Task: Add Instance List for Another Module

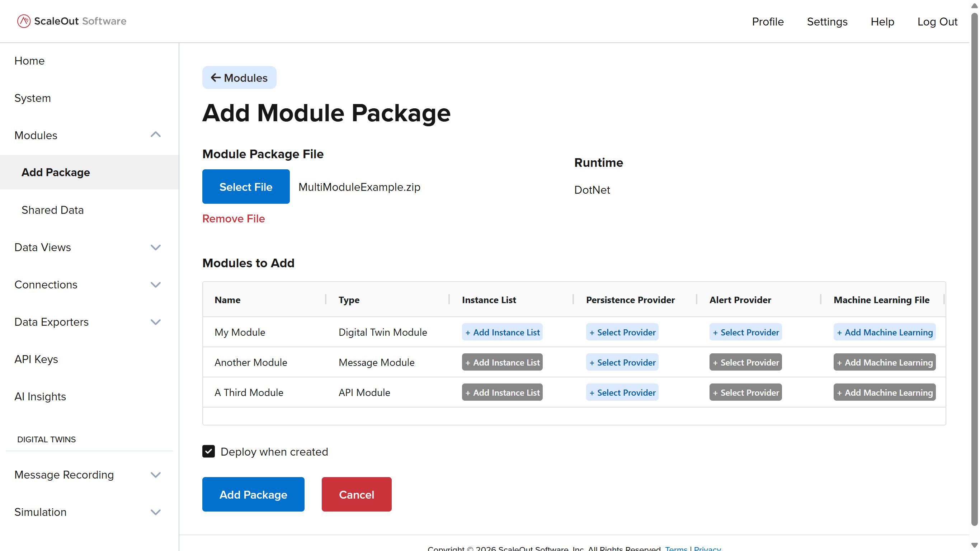Action: 502,362
